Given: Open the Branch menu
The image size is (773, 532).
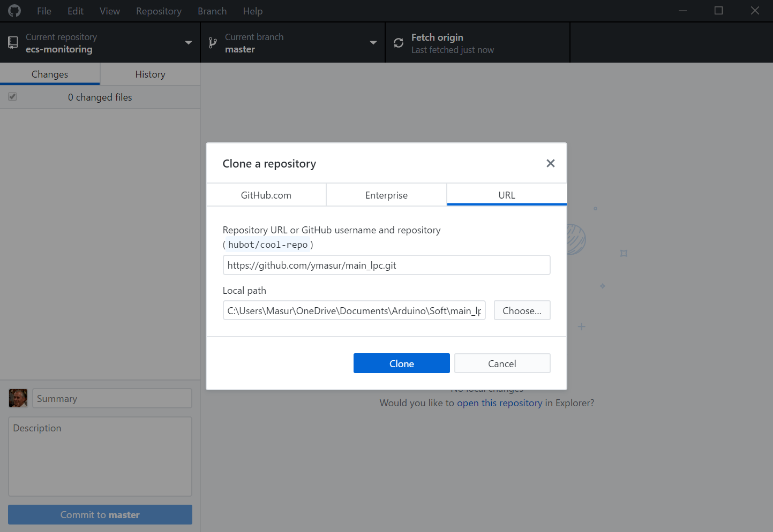Looking at the screenshot, I should click(x=212, y=11).
